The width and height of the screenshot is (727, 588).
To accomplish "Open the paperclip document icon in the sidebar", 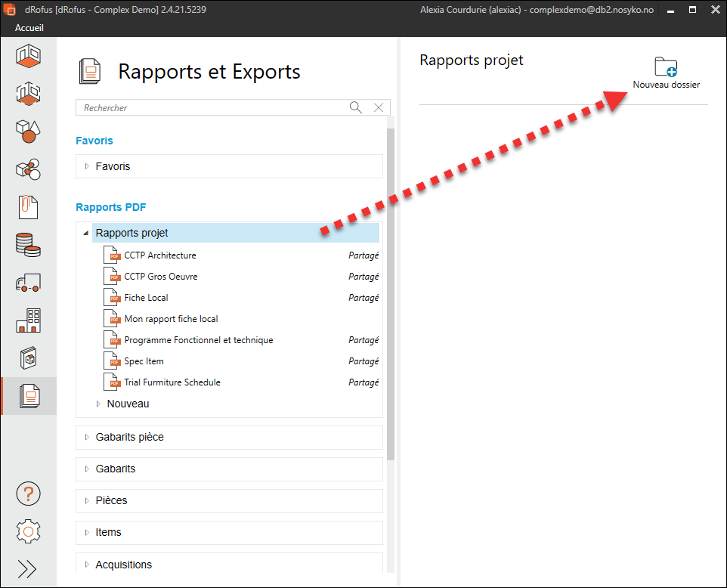I will (28, 206).
